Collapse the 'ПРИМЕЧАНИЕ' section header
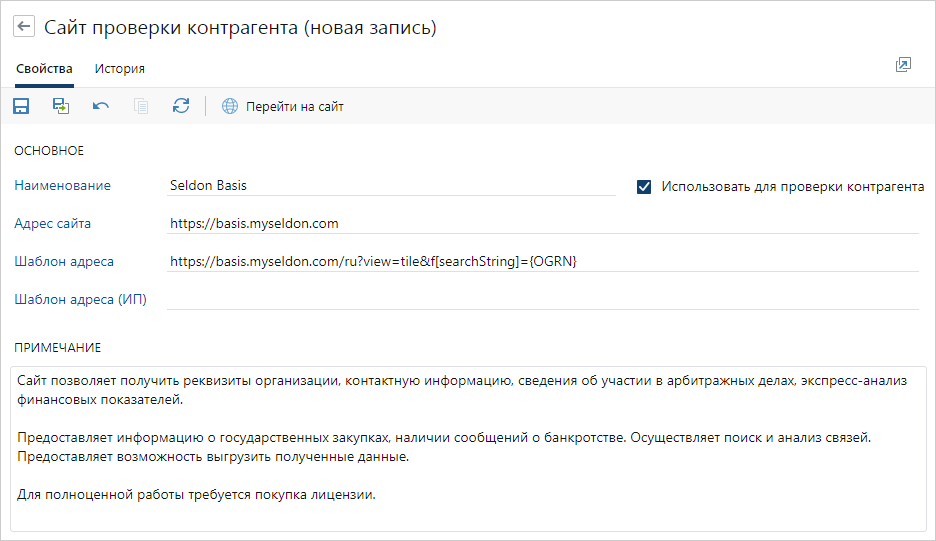The image size is (936, 541). click(57, 347)
